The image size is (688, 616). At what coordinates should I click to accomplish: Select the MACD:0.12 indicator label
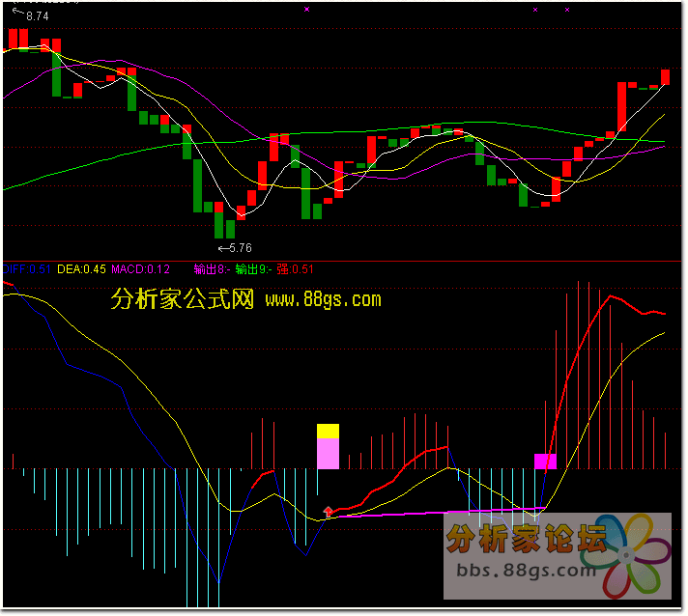point(141,270)
